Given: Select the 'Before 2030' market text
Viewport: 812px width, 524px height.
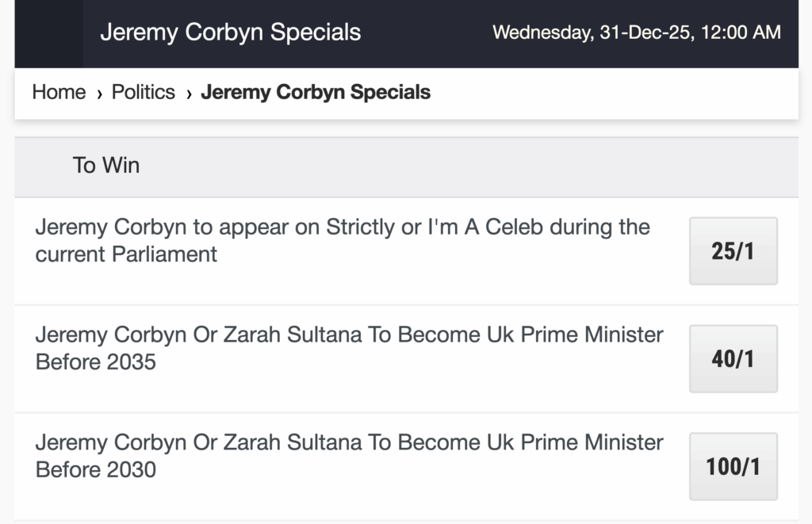Looking at the screenshot, I should pyautogui.click(x=96, y=469).
